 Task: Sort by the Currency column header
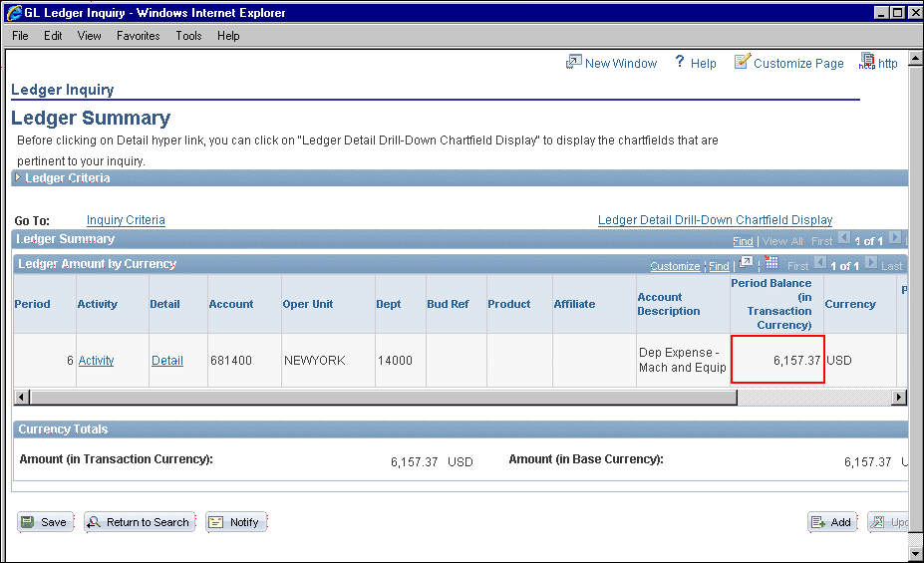point(850,305)
